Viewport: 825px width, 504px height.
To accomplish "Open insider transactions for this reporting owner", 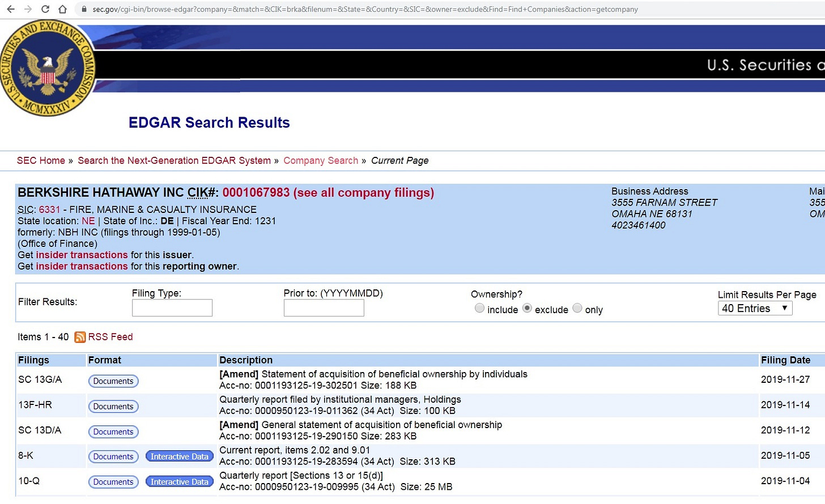I will pyautogui.click(x=82, y=266).
